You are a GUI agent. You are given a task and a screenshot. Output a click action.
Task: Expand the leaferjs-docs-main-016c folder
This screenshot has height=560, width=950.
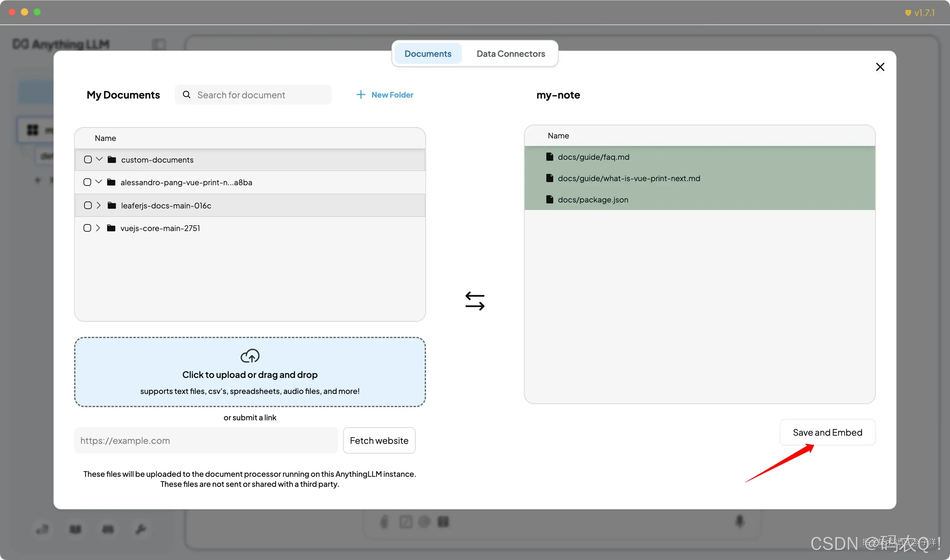tap(99, 205)
